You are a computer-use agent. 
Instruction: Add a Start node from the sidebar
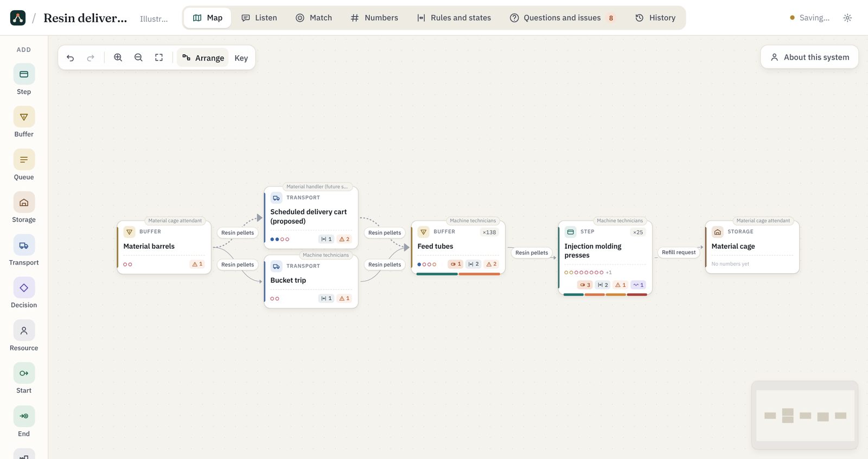24,378
